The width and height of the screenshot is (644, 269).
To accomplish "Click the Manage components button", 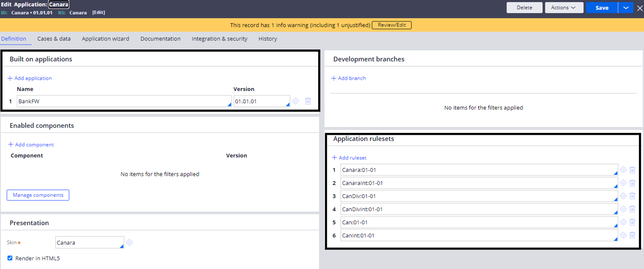I will [38, 195].
